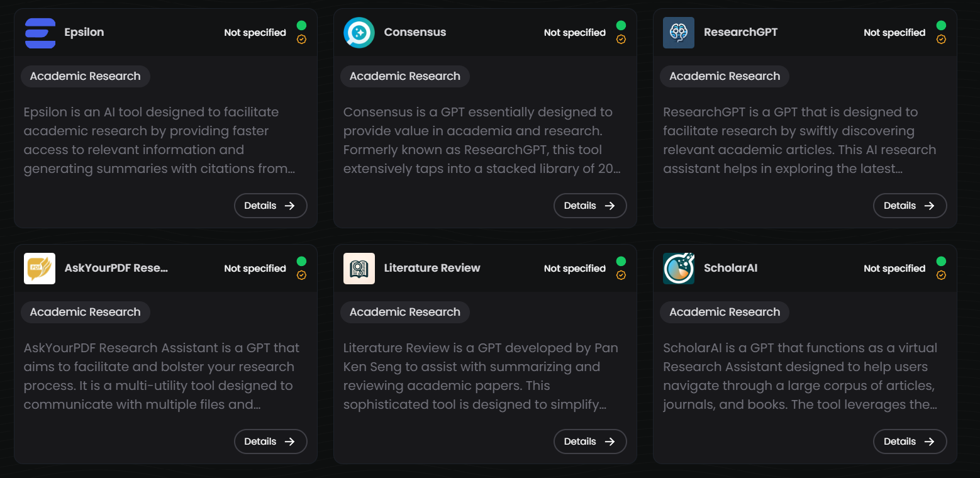Open Details for ScholarAI
The height and width of the screenshot is (478, 980).
(910, 442)
